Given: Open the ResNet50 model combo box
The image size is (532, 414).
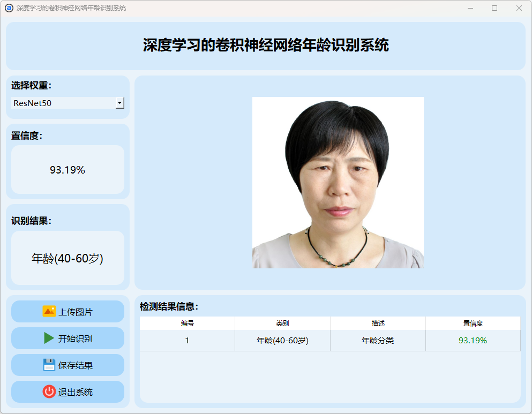Looking at the screenshot, I should 63,103.
